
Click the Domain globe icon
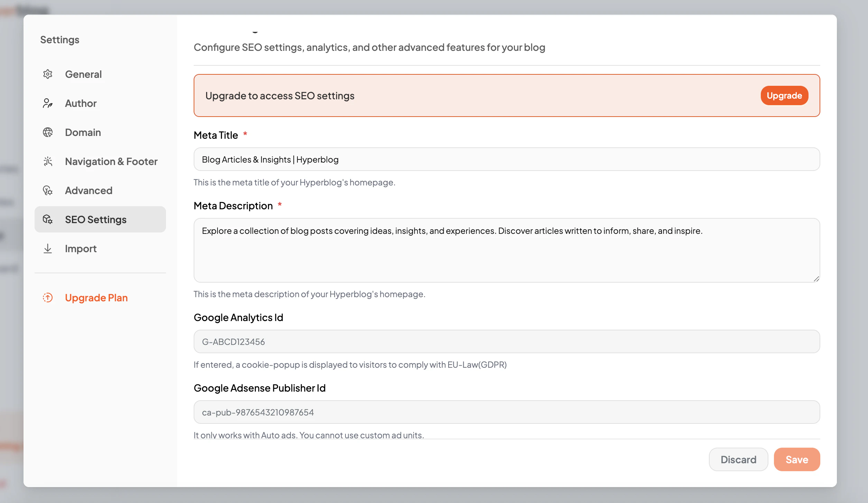[x=48, y=132]
